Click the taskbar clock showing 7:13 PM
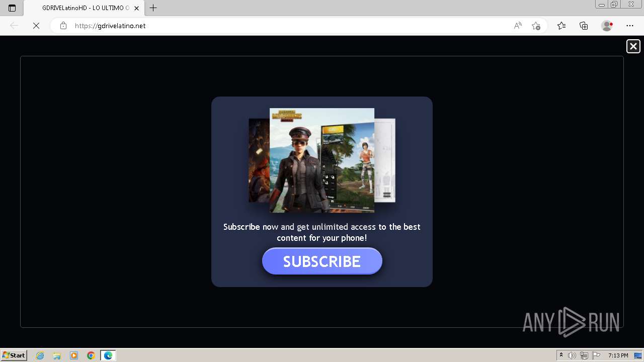Image resolution: width=644 pixels, height=362 pixels. pyautogui.click(x=618, y=355)
